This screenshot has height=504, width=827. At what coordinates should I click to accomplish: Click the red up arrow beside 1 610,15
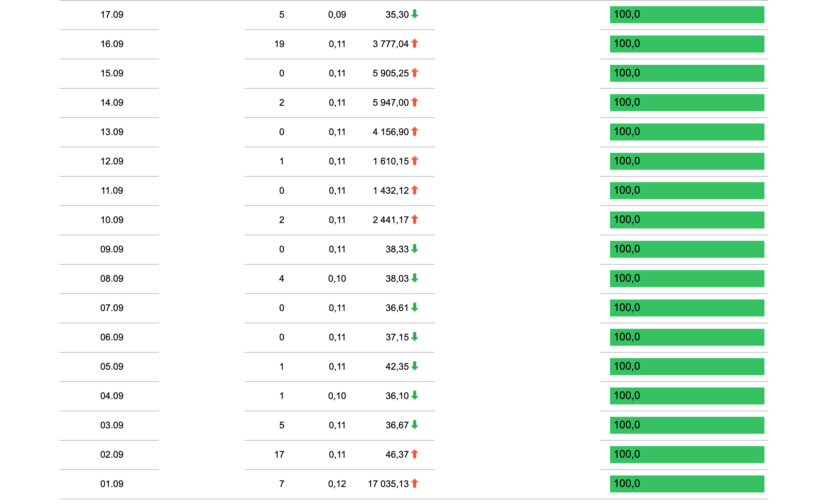pos(415,161)
